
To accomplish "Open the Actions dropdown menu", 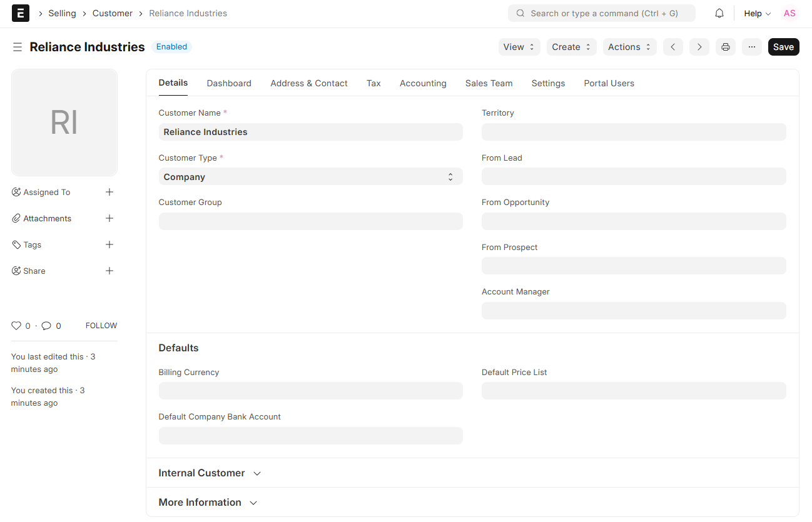I will 629,47.
